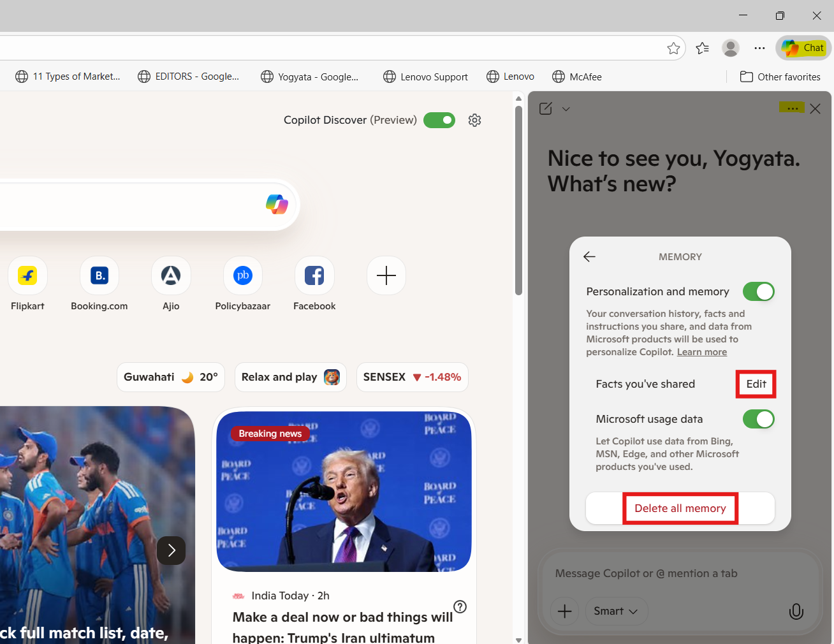Open the Other favorites folder

coord(780,77)
